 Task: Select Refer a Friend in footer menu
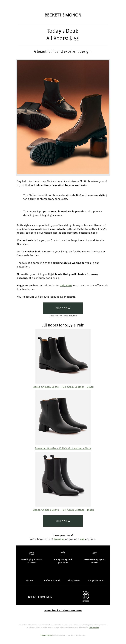pyautogui.click(x=52, y=580)
